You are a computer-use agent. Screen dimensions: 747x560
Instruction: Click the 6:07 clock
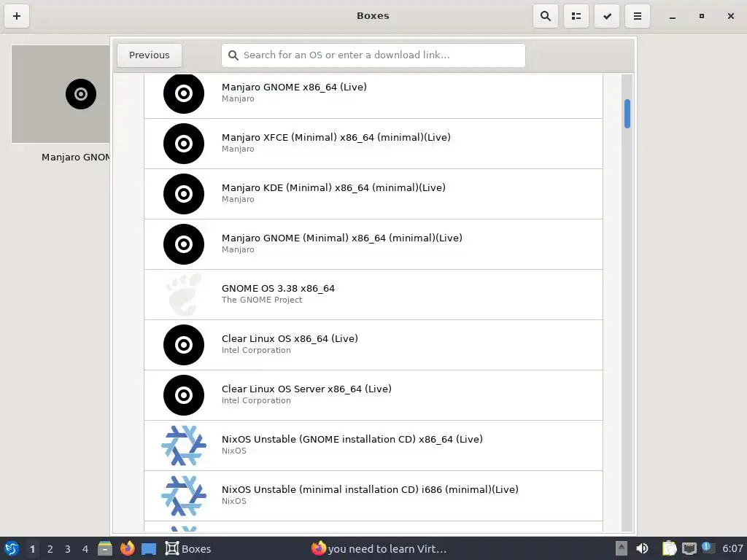click(x=732, y=548)
